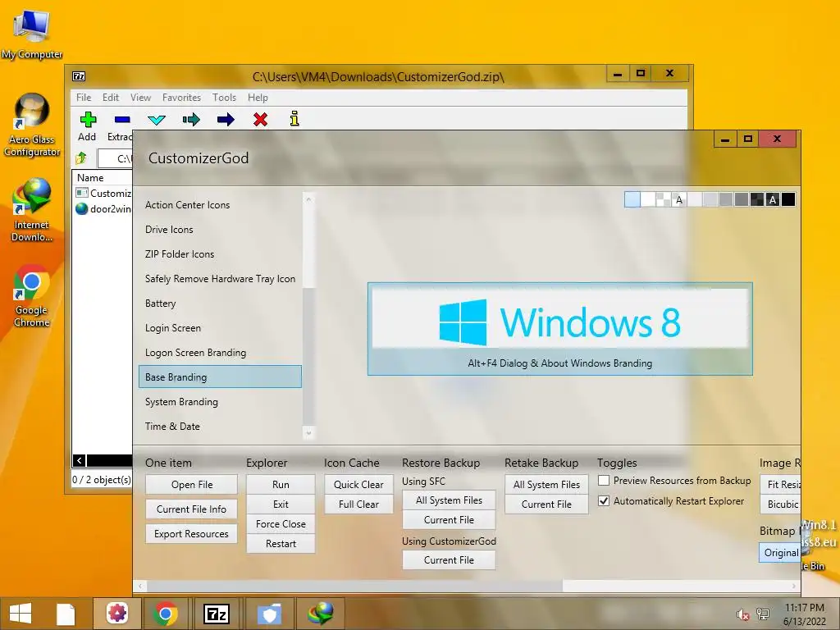Uncheck Automatically Restart Explorer
The width and height of the screenshot is (840, 630).
(604, 501)
